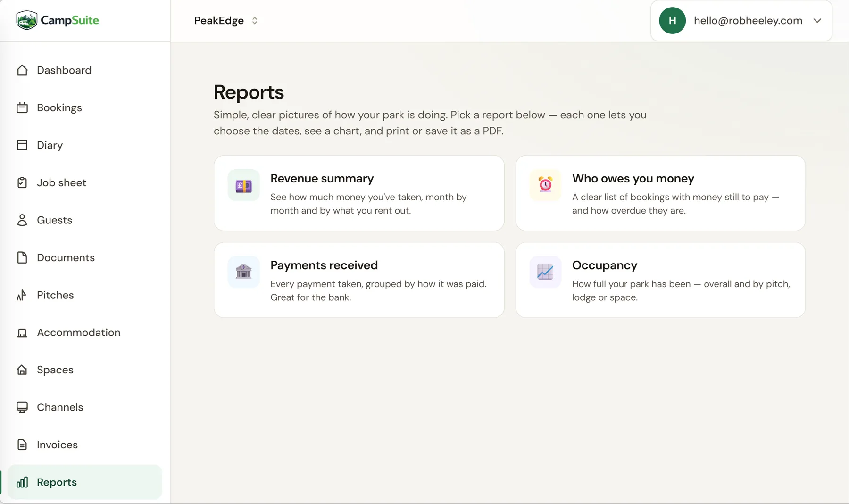Open the Who owes you money report
The image size is (849, 504).
(660, 193)
